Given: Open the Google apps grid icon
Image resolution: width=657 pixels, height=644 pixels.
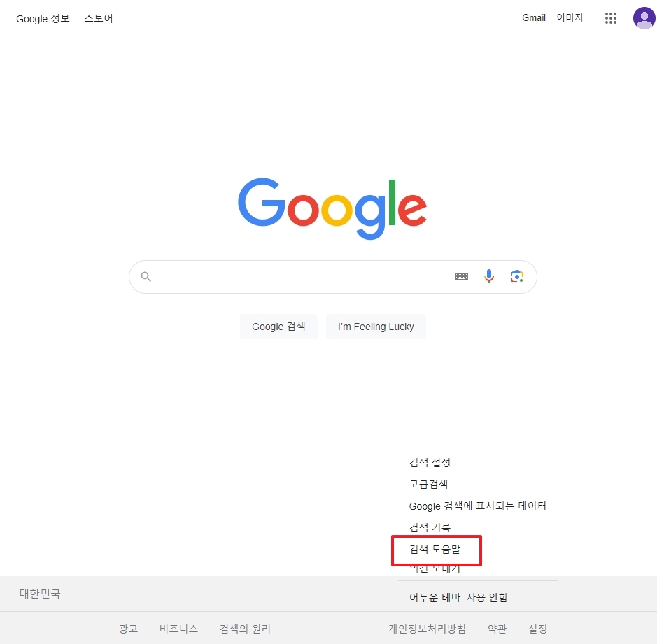Looking at the screenshot, I should (x=611, y=18).
